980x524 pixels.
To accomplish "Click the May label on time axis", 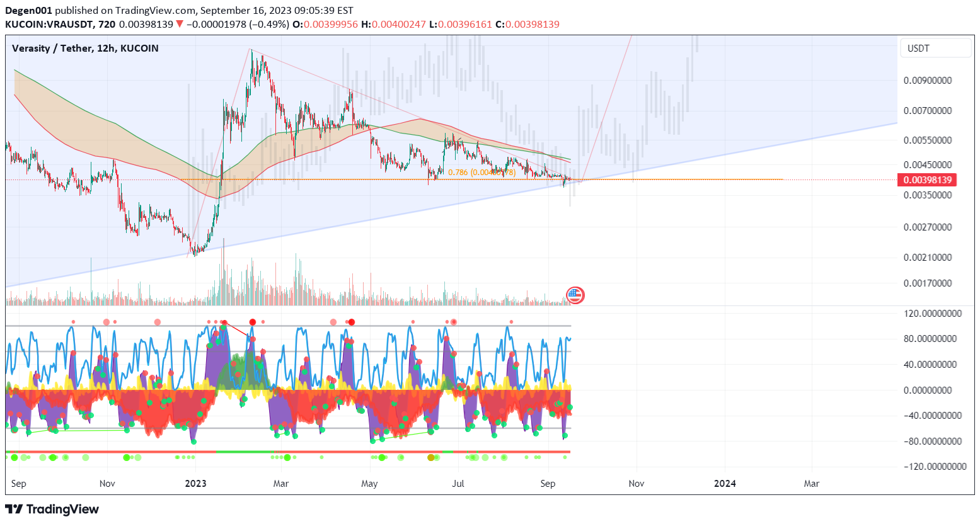I will point(369,484).
